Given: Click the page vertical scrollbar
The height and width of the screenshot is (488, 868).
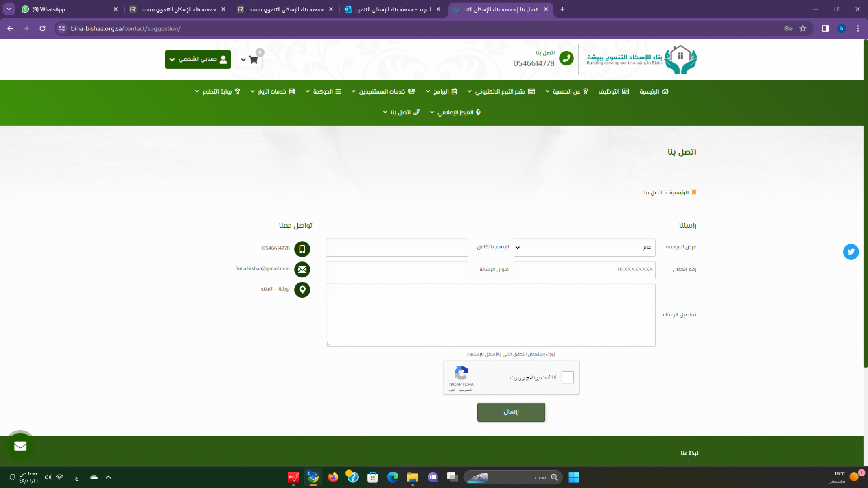Looking at the screenshot, I should (865, 203).
